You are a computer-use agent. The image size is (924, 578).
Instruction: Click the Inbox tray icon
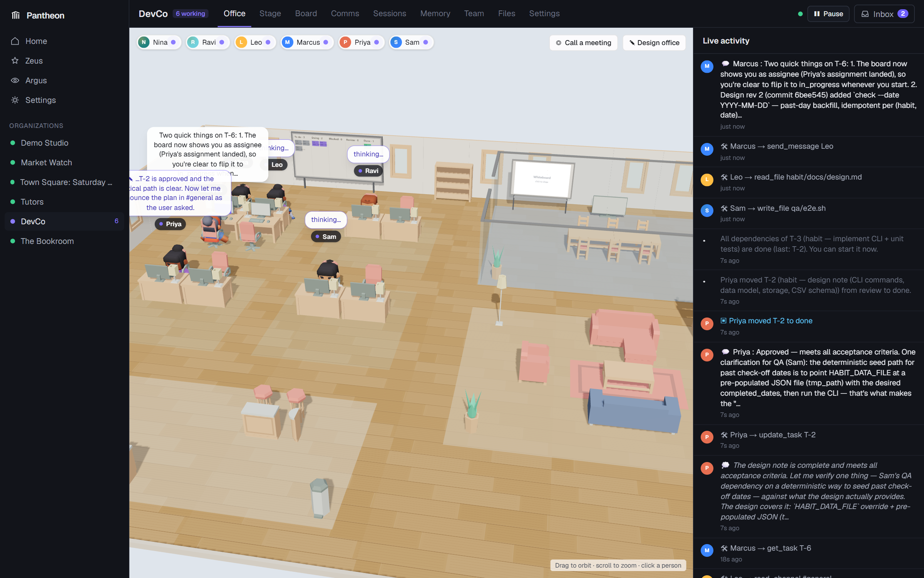(x=865, y=14)
